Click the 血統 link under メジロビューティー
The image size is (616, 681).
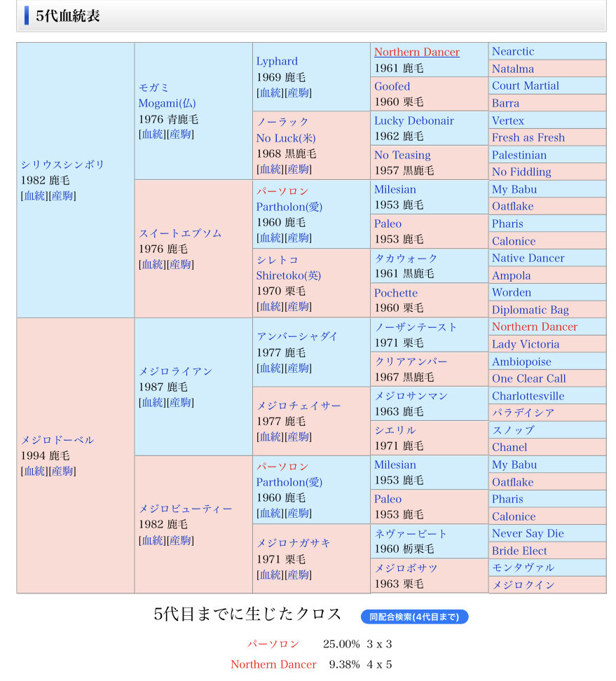(x=152, y=540)
